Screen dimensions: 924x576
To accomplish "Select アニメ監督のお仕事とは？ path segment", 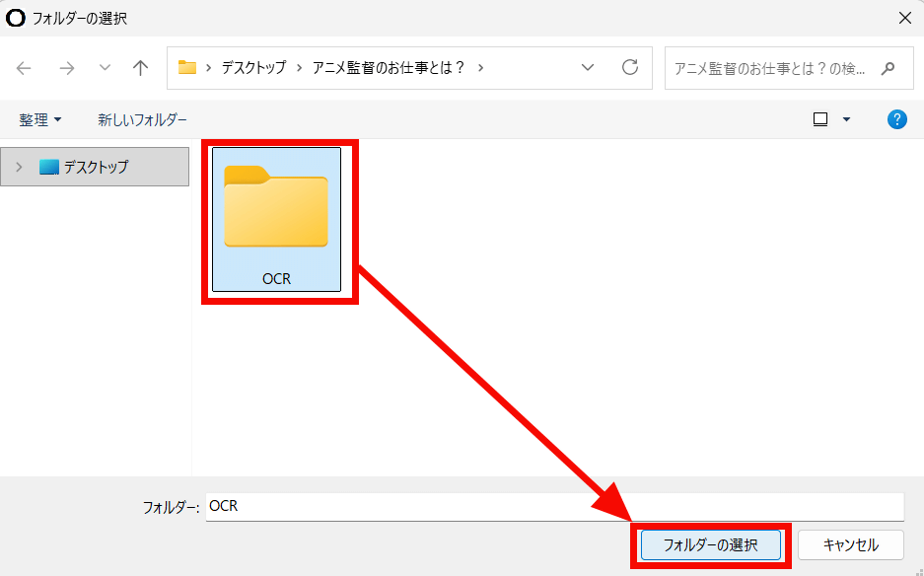I will [389, 68].
